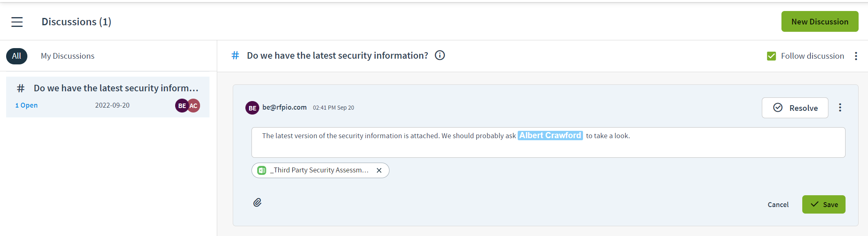Remove the Third Party Security Assessment attachment

pyautogui.click(x=379, y=170)
